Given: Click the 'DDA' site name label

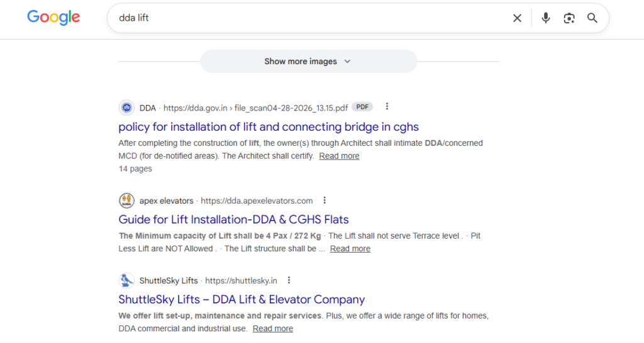Looking at the screenshot, I should [x=147, y=108].
